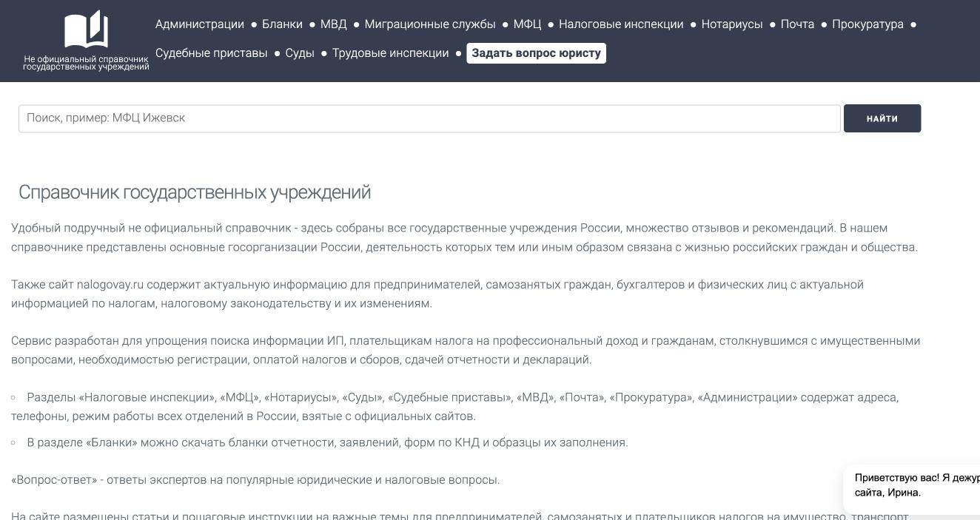This screenshot has width=980, height=520.
Task: Go to the Бланки section
Action: (x=282, y=24)
